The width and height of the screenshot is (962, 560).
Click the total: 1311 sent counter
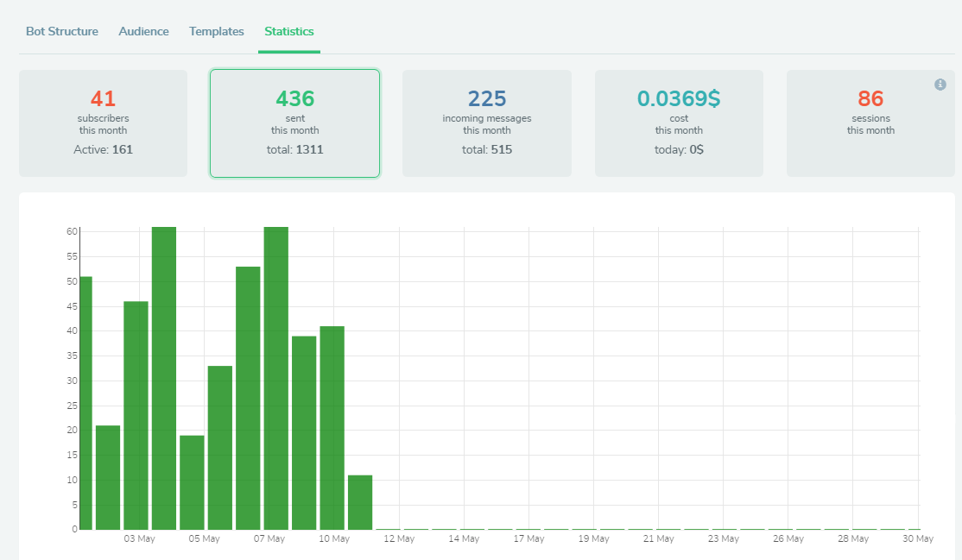point(294,149)
